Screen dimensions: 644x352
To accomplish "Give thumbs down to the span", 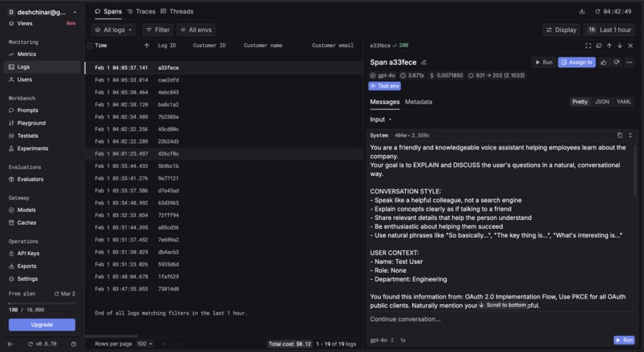I will [x=616, y=62].
